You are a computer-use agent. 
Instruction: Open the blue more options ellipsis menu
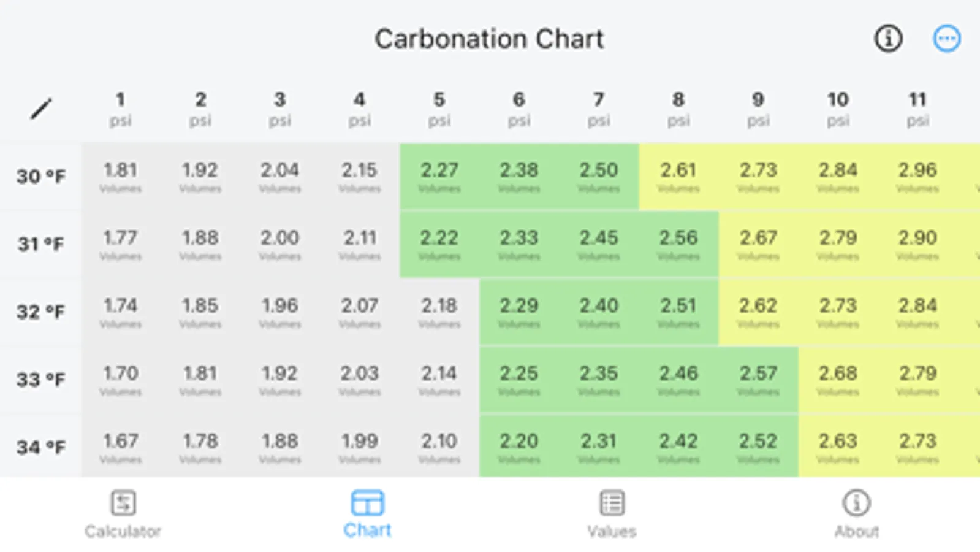[x=946, y=39]
